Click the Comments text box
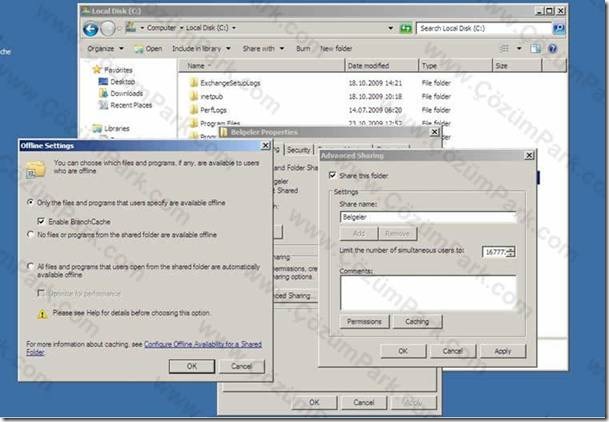609x422 pixels. [428, 293]
